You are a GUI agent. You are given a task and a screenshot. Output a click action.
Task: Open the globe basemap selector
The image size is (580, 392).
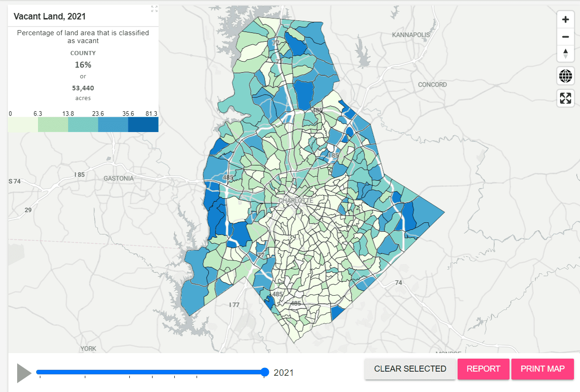tap(565, 76)
